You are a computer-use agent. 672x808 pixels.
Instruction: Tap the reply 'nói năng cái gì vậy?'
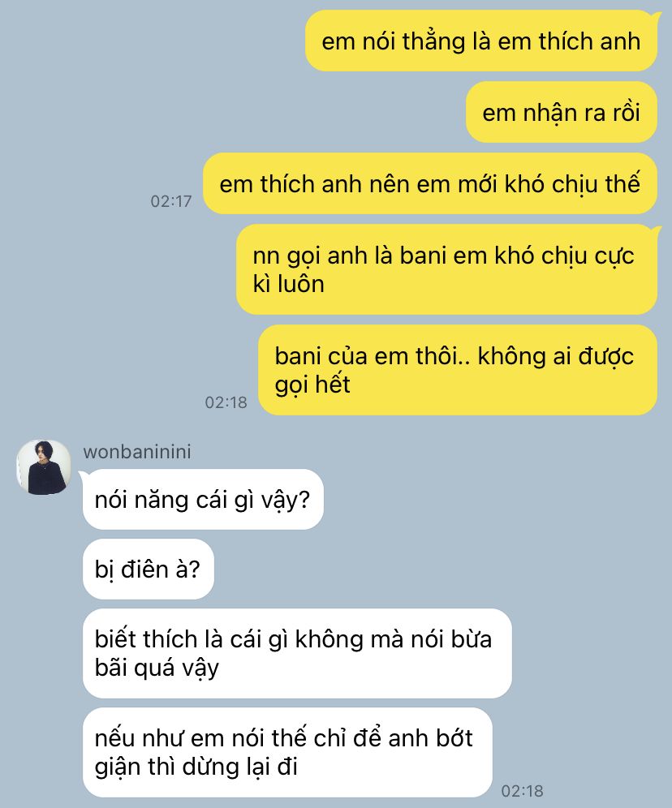point(203,500)
